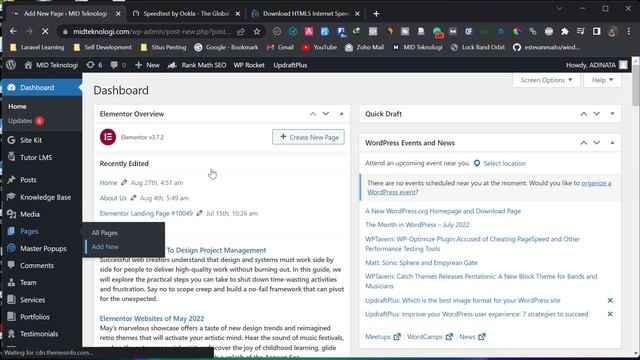
Task: Move Quick Draft widget up
Action: [x=584, y=114]
